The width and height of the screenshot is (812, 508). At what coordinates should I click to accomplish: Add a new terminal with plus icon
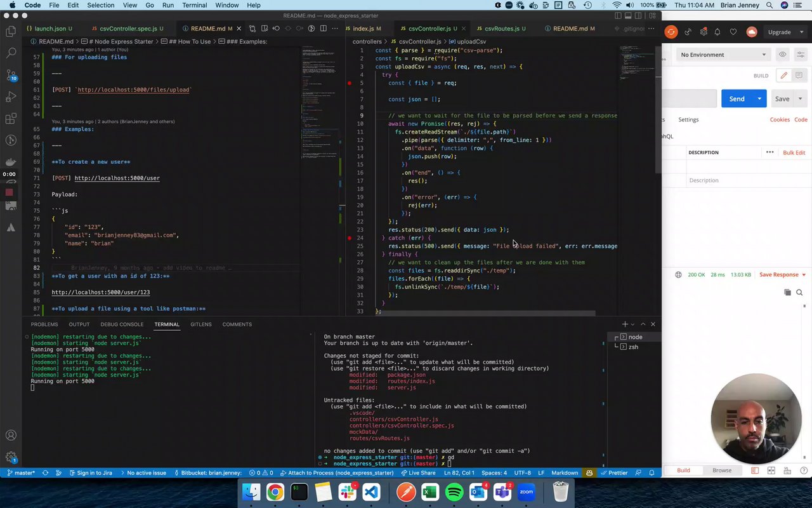(x=625, y=324)
